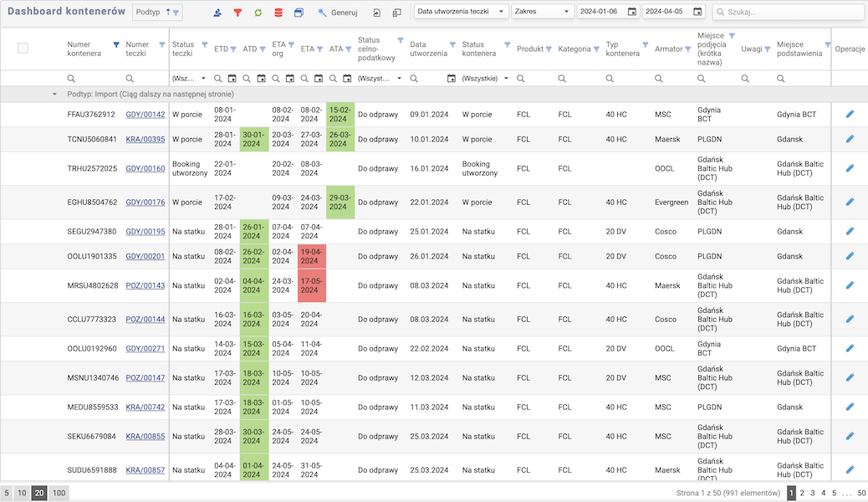This screenshot has height=502, width=868.
Task: Toggle the column chooser icon in toolbar
Action: tap(397, 13)
